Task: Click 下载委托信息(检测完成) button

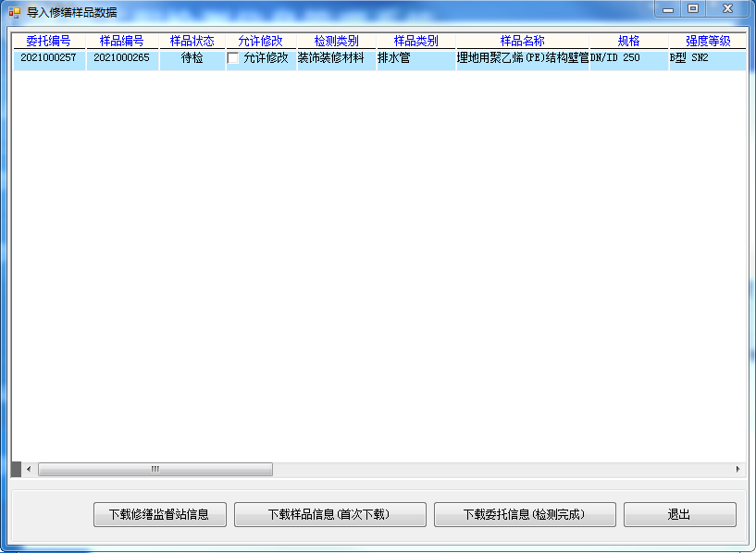Action: (x=525, y=515)
